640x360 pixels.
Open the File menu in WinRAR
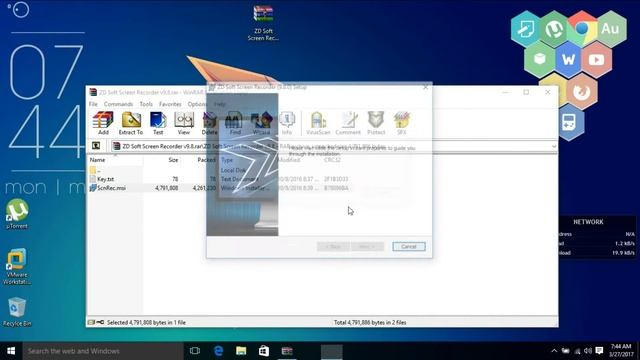pos(93,104)
